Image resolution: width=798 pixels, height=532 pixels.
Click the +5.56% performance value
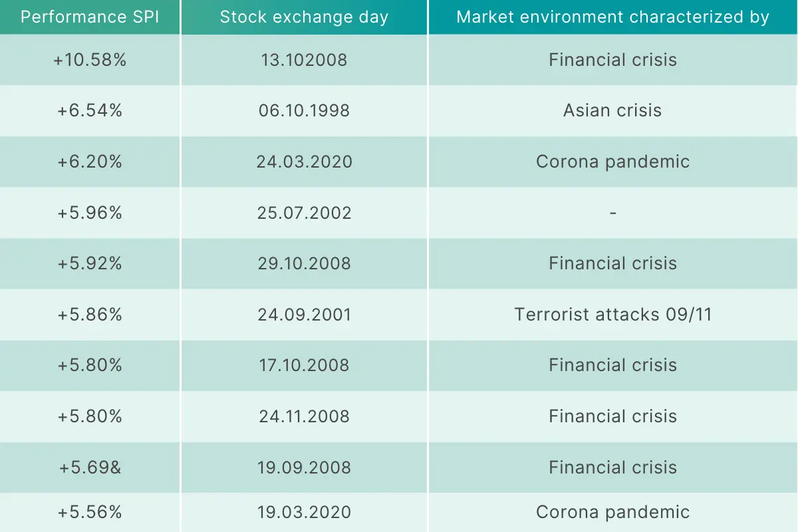(x=90, y=512)
